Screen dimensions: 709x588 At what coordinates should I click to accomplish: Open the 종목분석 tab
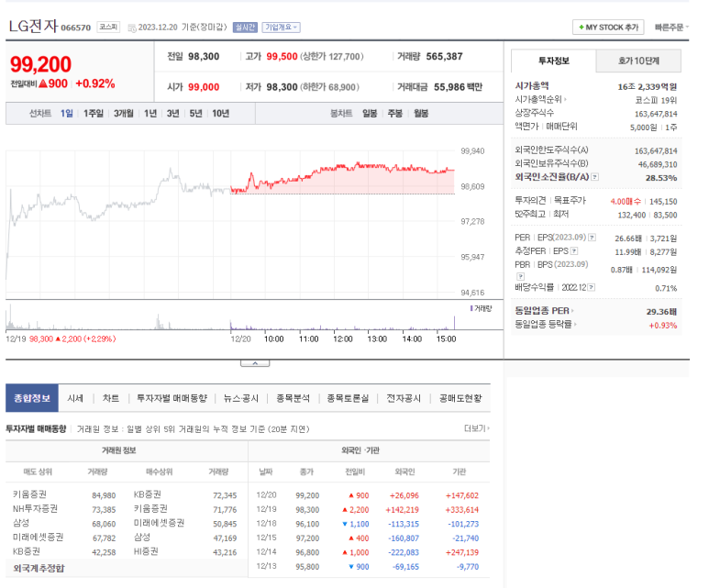tap(293, 398)
